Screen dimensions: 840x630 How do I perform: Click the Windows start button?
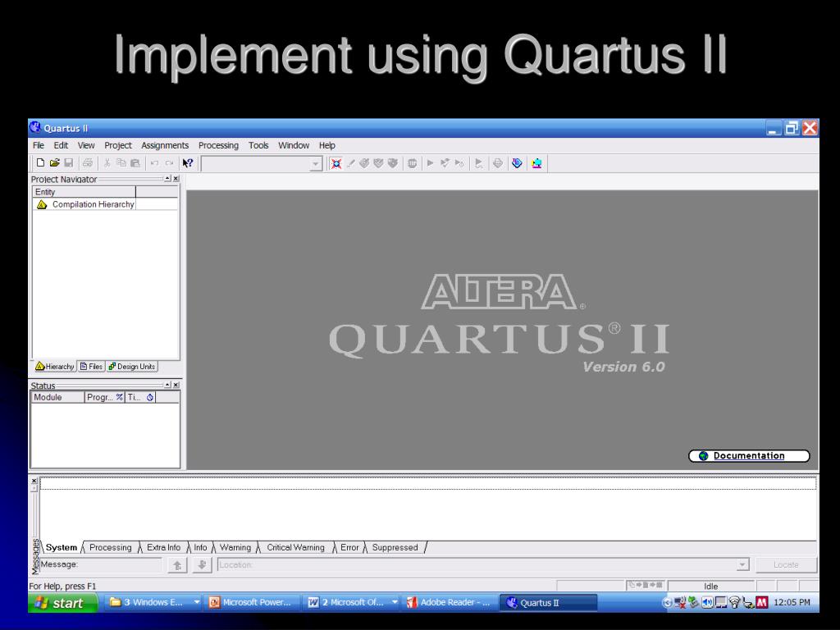[x=62, y=603]
